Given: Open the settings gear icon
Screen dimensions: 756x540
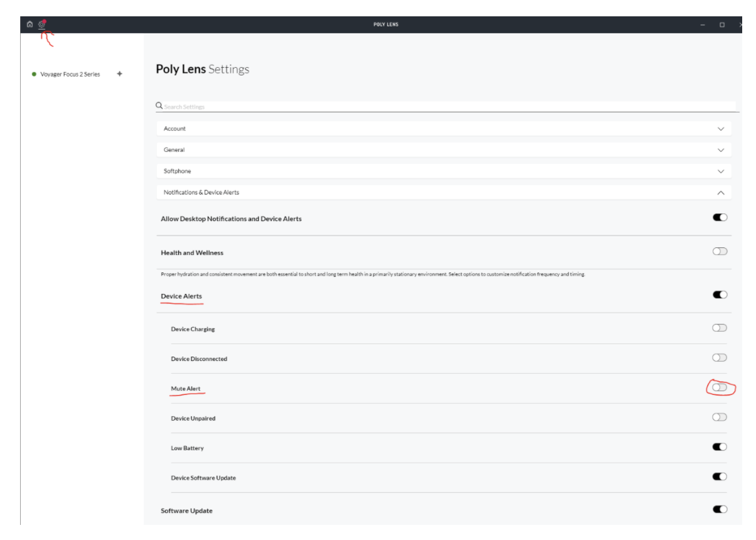Looking at the screenshot, I should [x=42, y=24].
